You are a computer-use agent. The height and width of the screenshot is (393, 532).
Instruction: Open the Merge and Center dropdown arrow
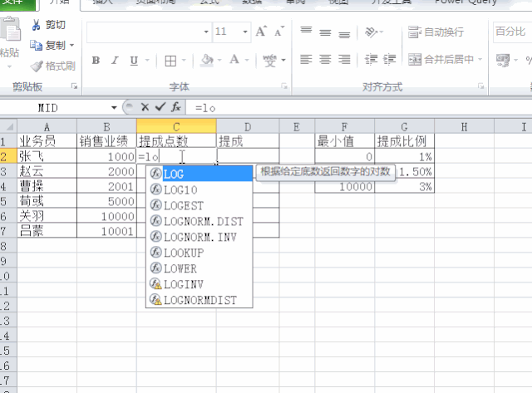[480, 60]
